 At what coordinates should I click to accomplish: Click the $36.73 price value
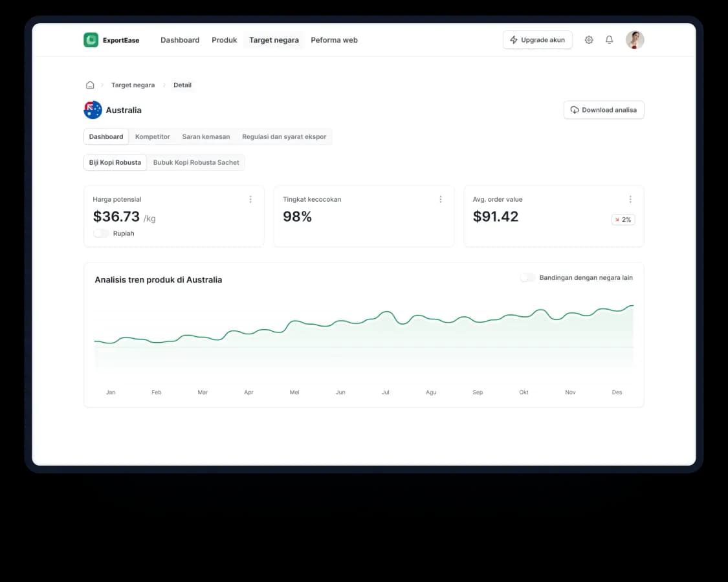click(x=116, y=216)
